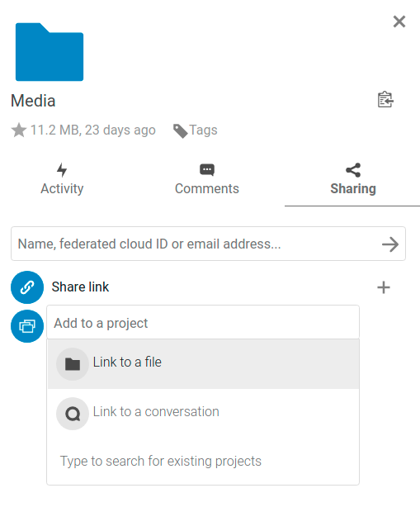Viewport: 420px width, 507px height.
Task: Choose Link to a conversation option
Action: pos(204,413)
